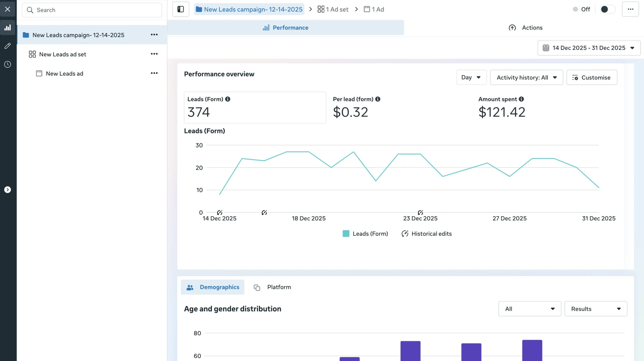Switch to the Actions tab

[525, 28]
